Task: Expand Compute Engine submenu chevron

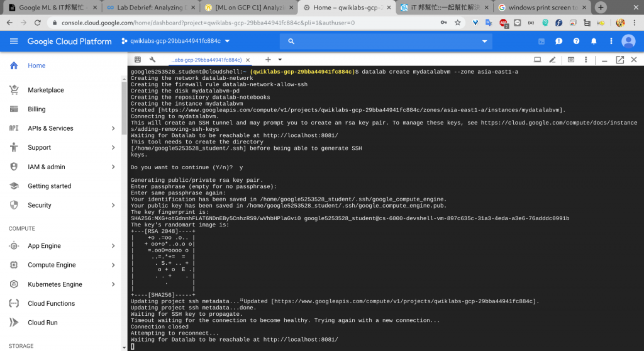Action: point(113,265)
